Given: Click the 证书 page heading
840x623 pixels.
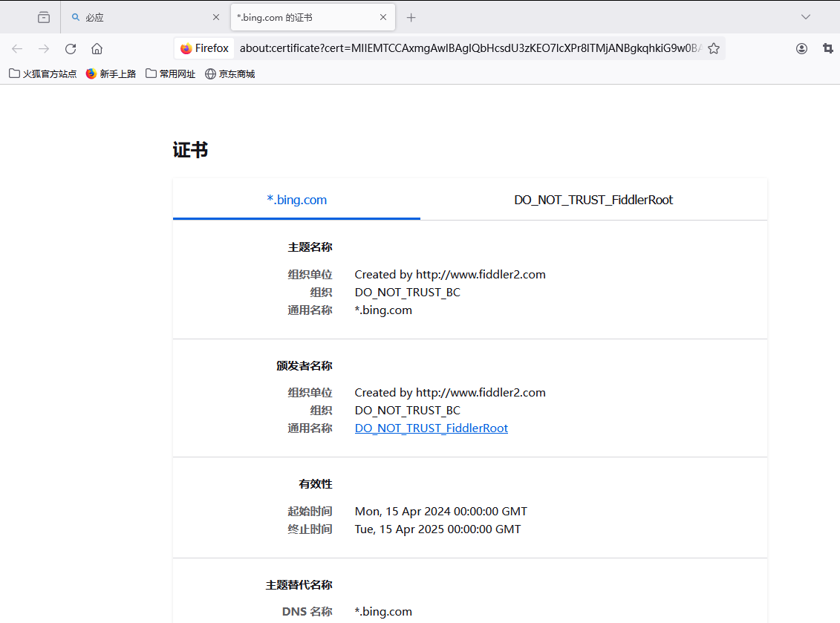Looking at the screenshot, I should 190,150.
